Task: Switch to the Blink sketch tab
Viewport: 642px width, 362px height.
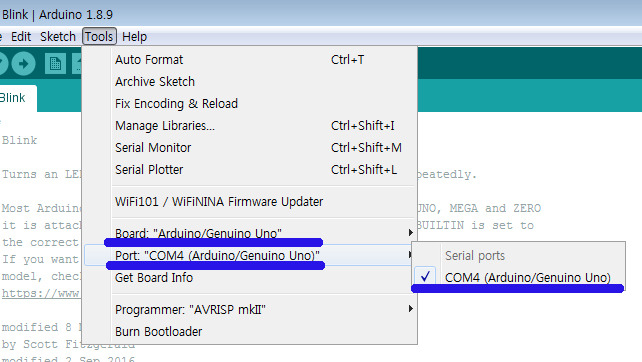Action: tap(16, 98)
